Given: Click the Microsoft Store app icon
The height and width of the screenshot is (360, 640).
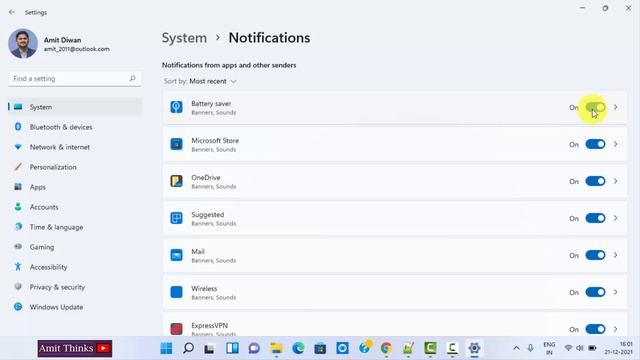Looking at the screenshot, I should click(x=176, y=144).
